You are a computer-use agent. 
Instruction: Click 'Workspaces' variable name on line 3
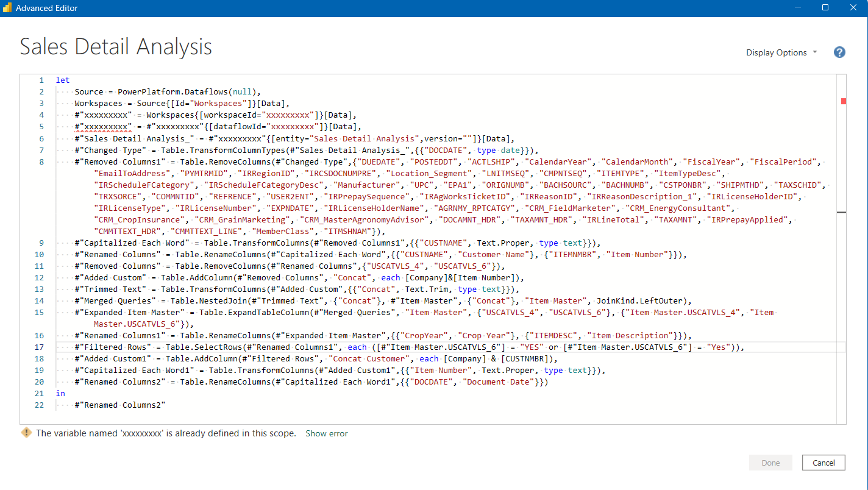[x=98, y=104]
